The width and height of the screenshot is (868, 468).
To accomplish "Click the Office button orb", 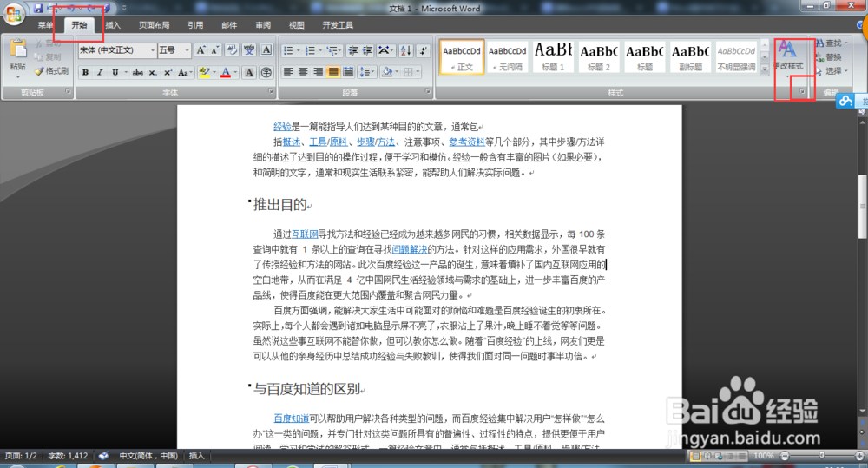I will point(14,13).
